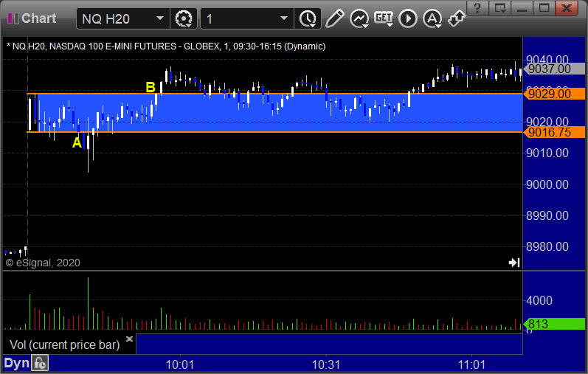The height and width of the screenshot is (374, 588).
Task: Click the Chart menu icon with colored bars
Action: pos(13,18)
